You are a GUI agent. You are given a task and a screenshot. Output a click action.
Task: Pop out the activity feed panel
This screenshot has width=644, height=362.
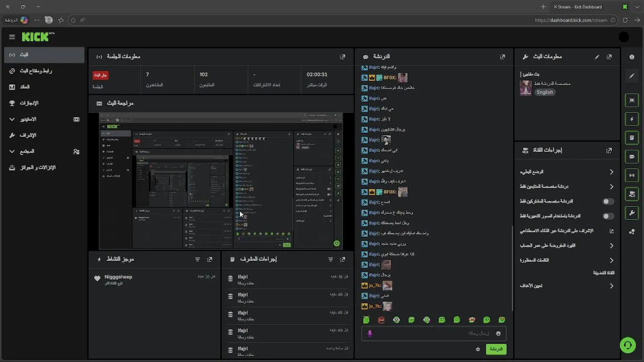tap(210, 259)
